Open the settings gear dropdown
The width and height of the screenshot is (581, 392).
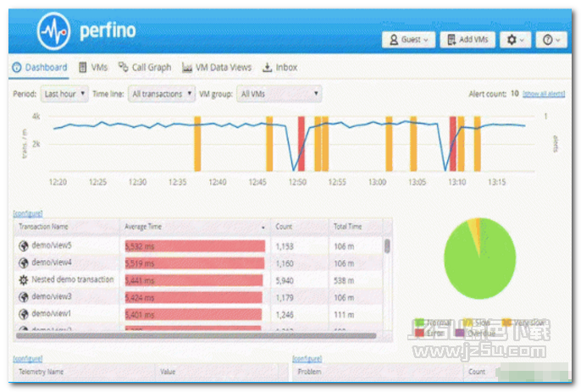[x=516, y=40]
